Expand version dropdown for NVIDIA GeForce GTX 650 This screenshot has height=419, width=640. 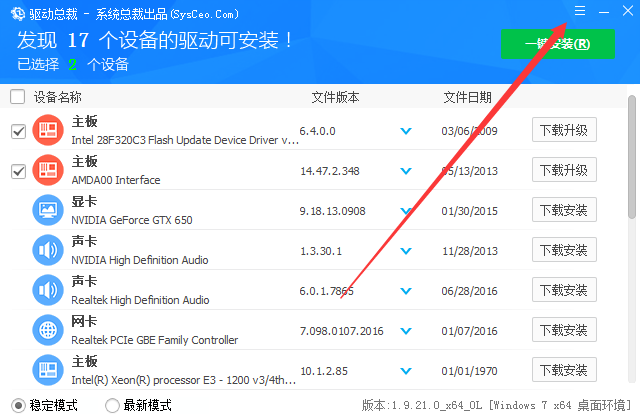(406, 211)
